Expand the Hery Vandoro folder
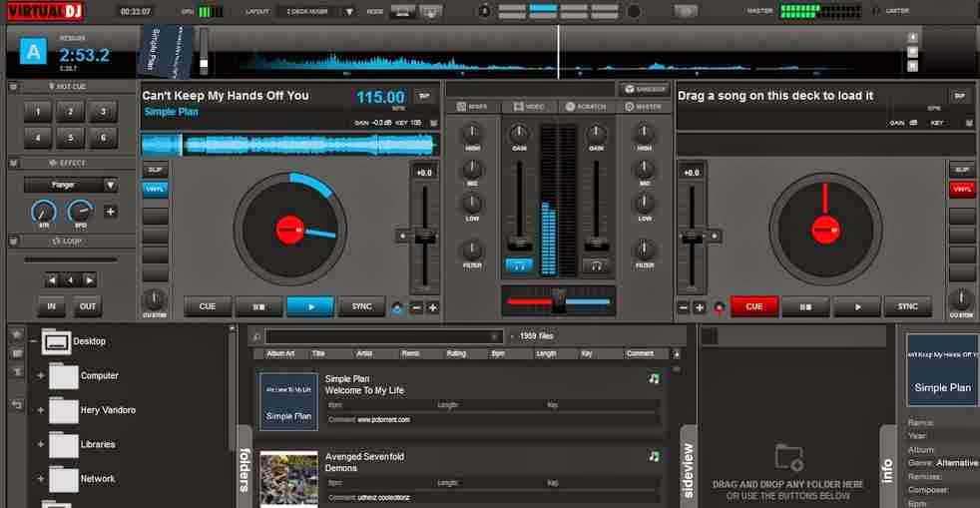 (x=41, y=410)
